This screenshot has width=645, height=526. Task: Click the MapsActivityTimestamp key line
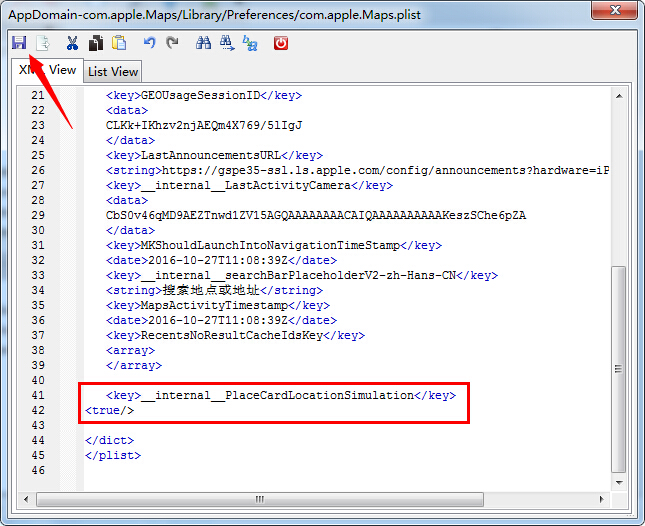(x=218, y=306)
